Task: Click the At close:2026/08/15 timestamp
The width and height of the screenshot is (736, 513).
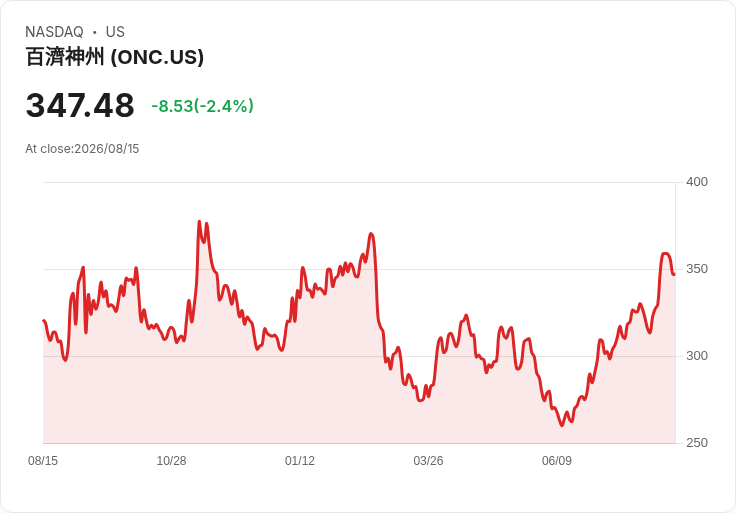Action: (x=82, y=149)
